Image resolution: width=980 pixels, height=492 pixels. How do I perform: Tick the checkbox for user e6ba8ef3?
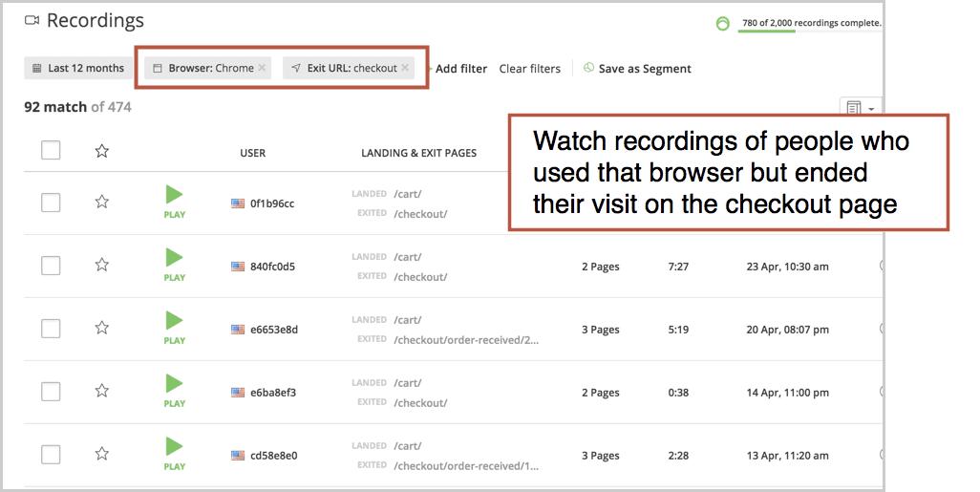point(51,392)
